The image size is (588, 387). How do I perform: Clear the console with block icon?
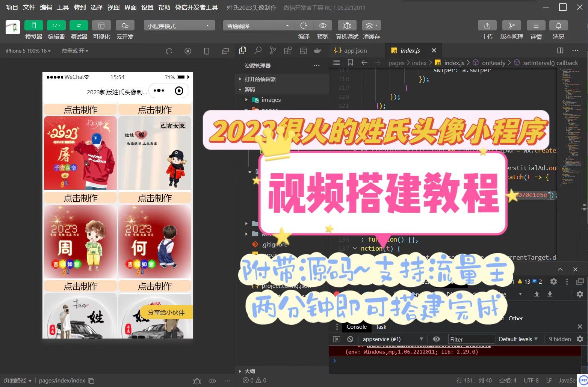tap(350, 339)
